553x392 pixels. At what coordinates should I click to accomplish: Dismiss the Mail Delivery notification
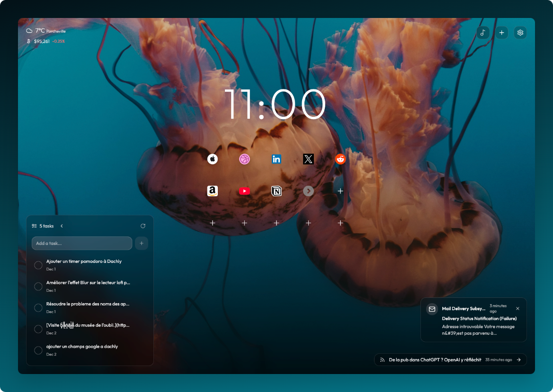pos(517,308)
